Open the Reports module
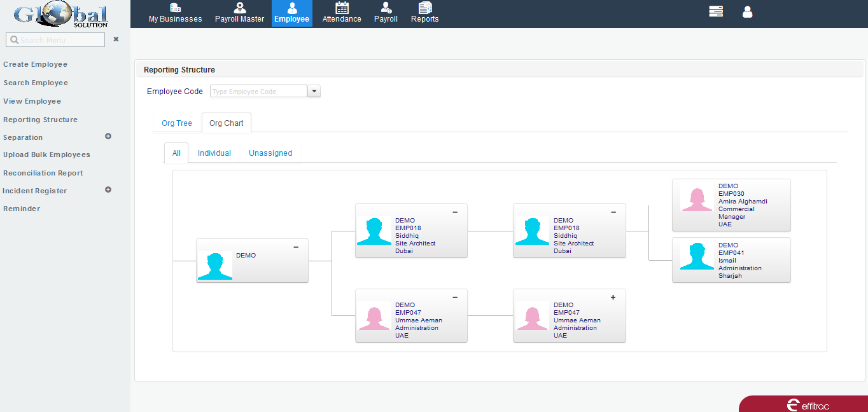 pyautogui.click(x=424, y=13)
